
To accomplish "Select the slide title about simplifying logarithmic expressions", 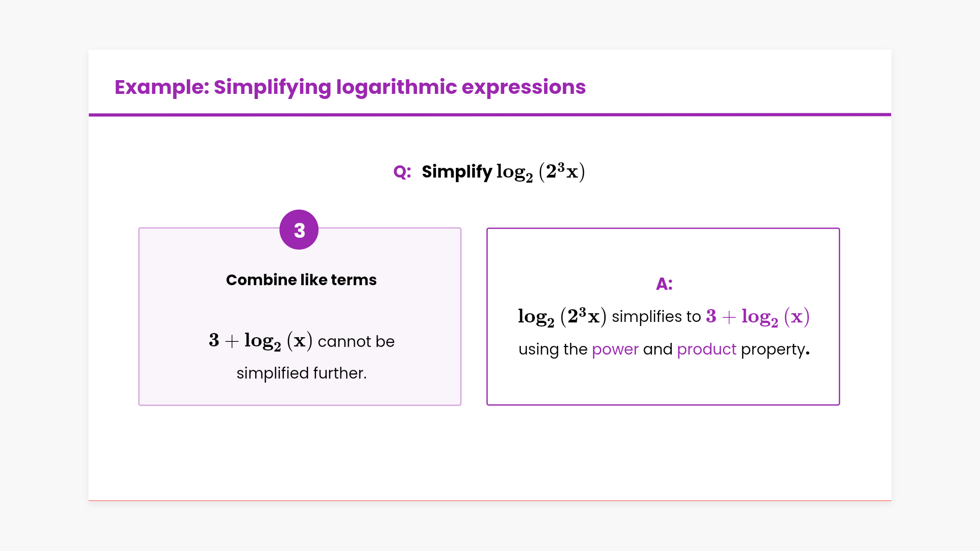I will (x=350, y=87).
